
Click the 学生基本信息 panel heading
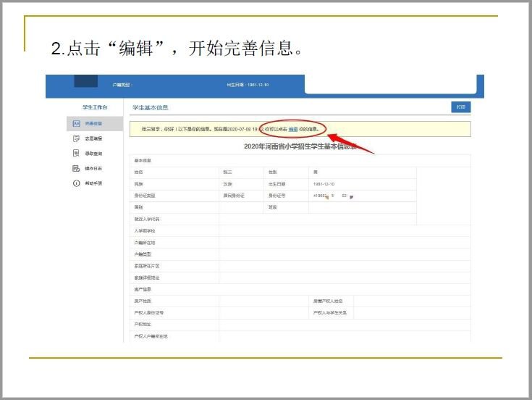[150, 107]
